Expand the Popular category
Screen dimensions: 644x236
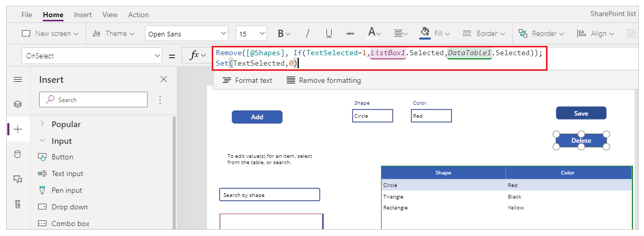point(60,124)
